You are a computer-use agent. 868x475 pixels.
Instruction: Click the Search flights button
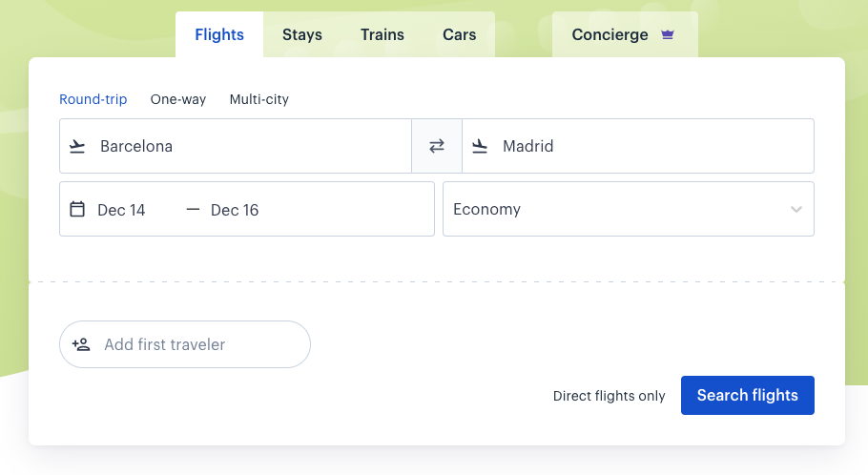(747, 395)
